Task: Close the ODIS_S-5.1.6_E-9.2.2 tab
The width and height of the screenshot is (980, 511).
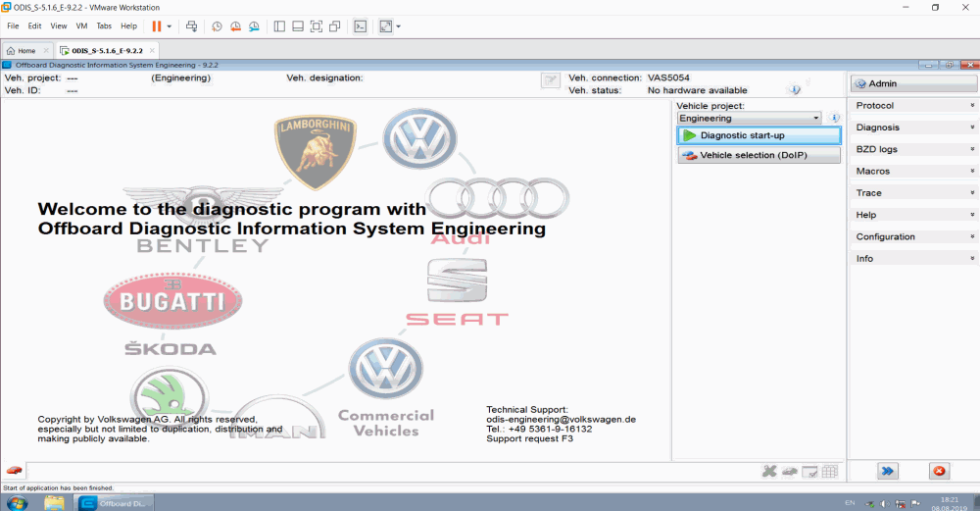Action: point(152,51)
